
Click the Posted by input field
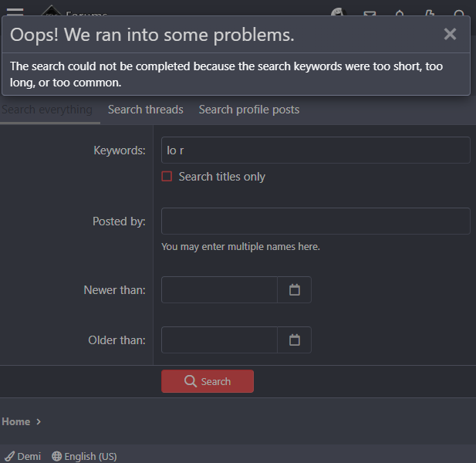tap(316, 221)
